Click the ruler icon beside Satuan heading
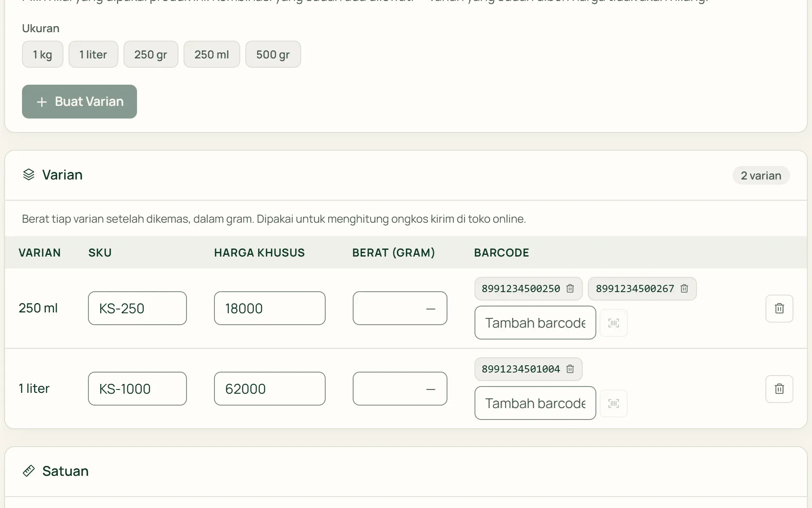This screenshot has width=812, height=508. [x=29, y=471]
